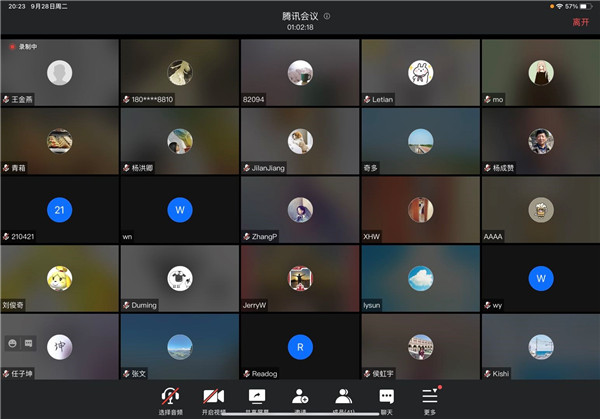Select 王金燕's video tile

pos(60,72)
